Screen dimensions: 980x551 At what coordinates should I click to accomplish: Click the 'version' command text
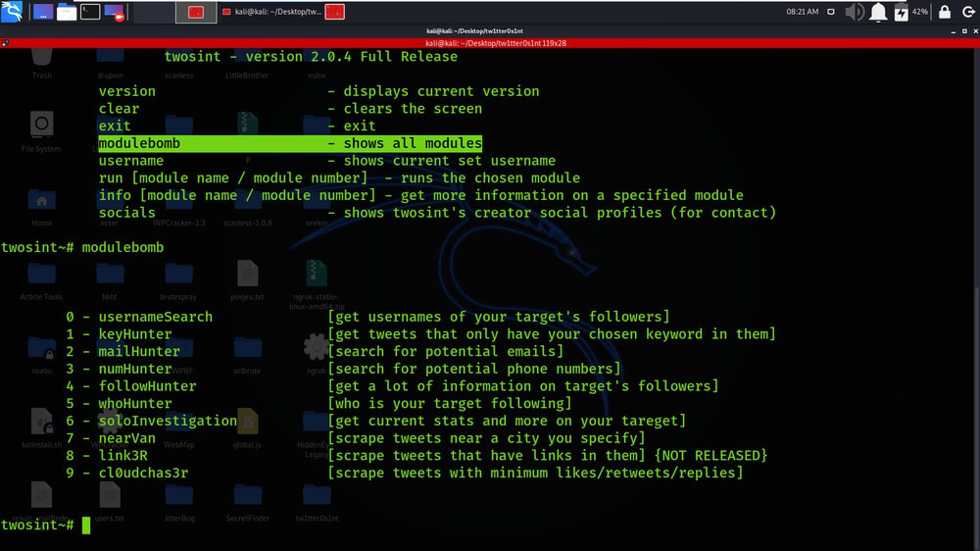click(x=126, y=91)
